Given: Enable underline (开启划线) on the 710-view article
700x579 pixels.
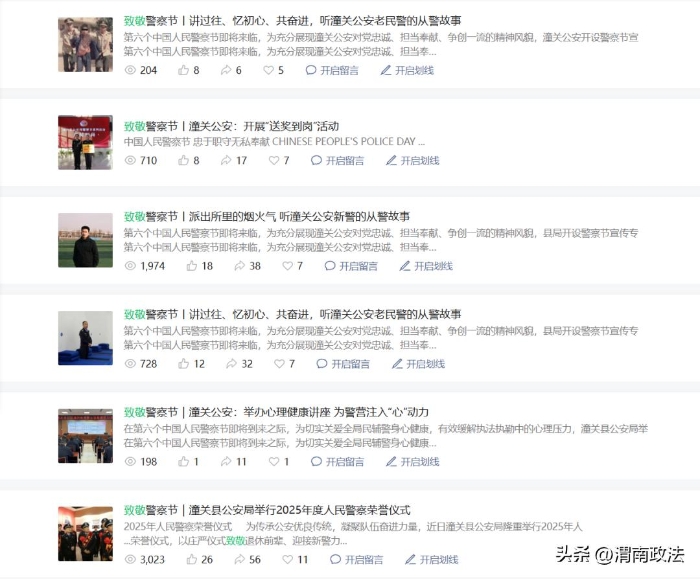Looking at the screenshot, I should (412, 160).
